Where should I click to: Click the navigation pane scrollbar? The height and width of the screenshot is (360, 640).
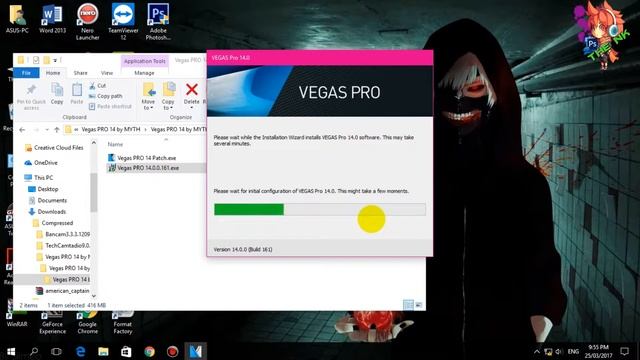94,192
